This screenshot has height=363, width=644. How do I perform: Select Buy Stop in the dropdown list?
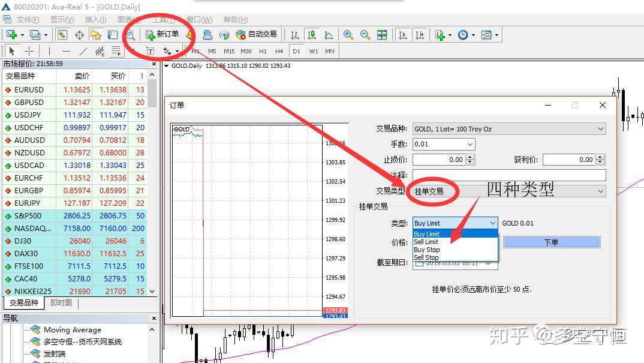(427, 250)
